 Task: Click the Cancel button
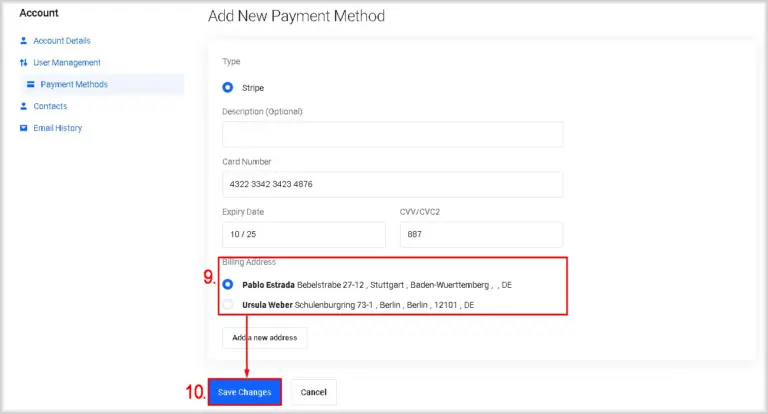[313, 392]
